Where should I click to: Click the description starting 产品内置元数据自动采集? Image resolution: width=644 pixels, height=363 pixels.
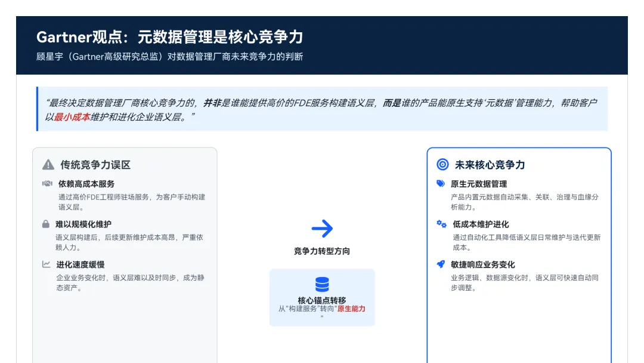tap(525, 202)
